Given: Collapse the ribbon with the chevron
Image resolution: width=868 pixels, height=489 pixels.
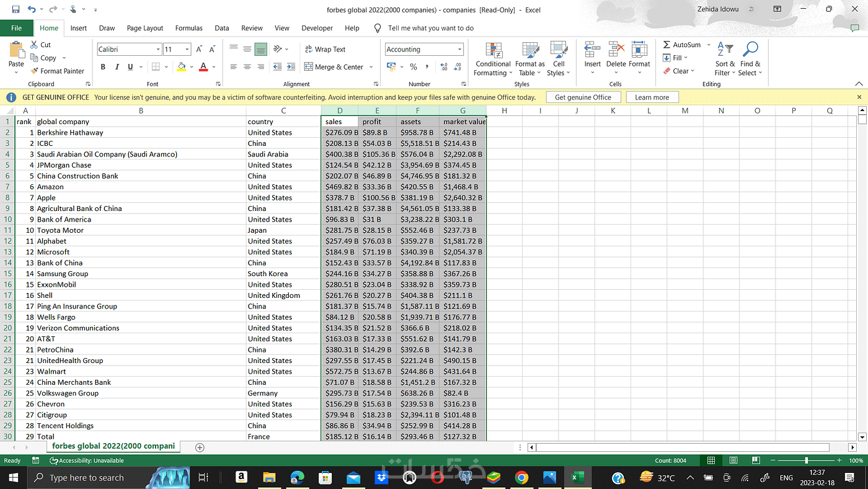Looking at the screenshot, I should click(859, 84).
